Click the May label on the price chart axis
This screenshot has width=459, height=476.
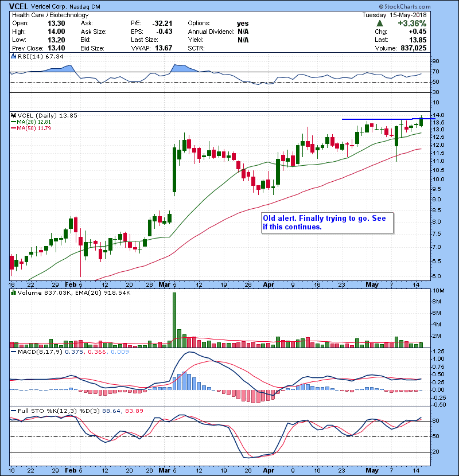coord(372,285)
